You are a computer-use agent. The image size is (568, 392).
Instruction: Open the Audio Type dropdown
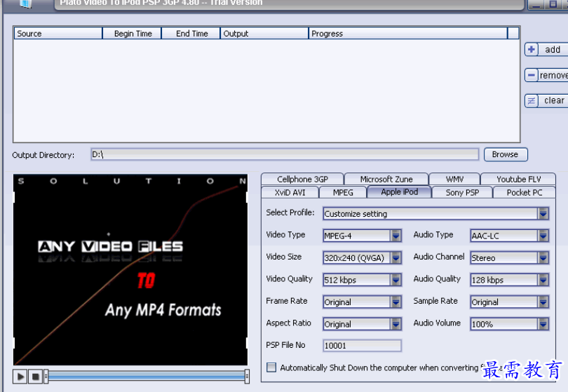[x=543, y=236]
